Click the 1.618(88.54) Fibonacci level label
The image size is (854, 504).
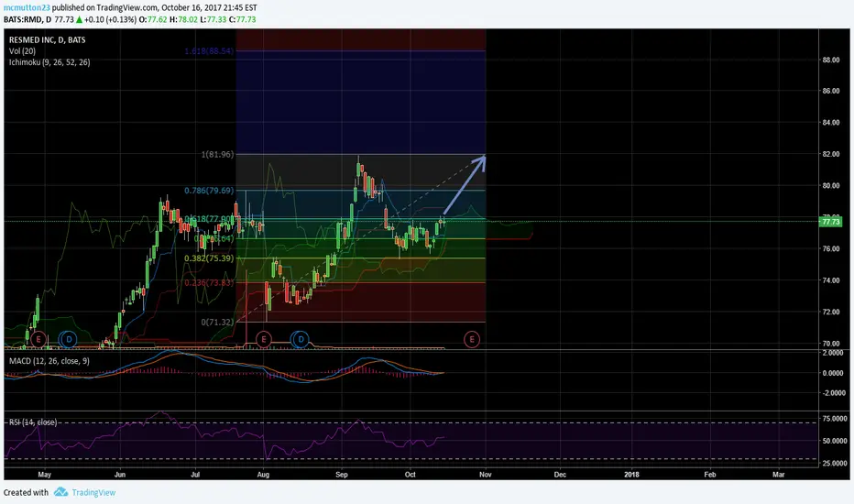click(209, 50)
